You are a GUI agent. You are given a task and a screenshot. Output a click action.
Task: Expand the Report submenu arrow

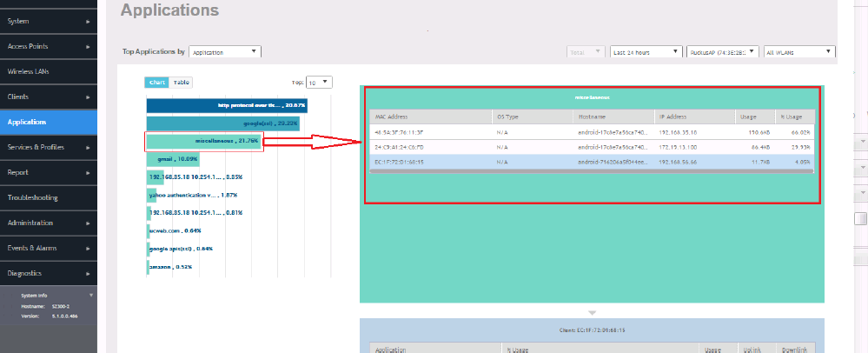tap(89, 173)
